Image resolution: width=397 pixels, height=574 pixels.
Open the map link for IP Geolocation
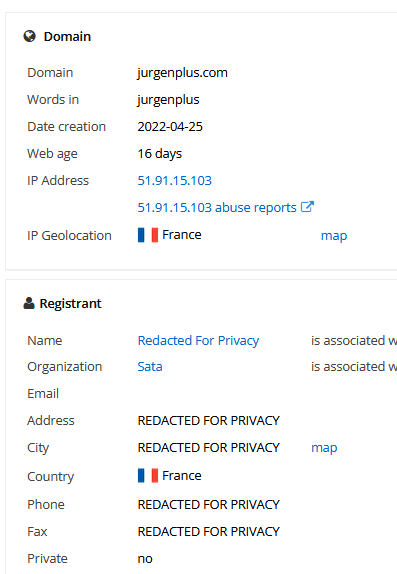(334, 236)
